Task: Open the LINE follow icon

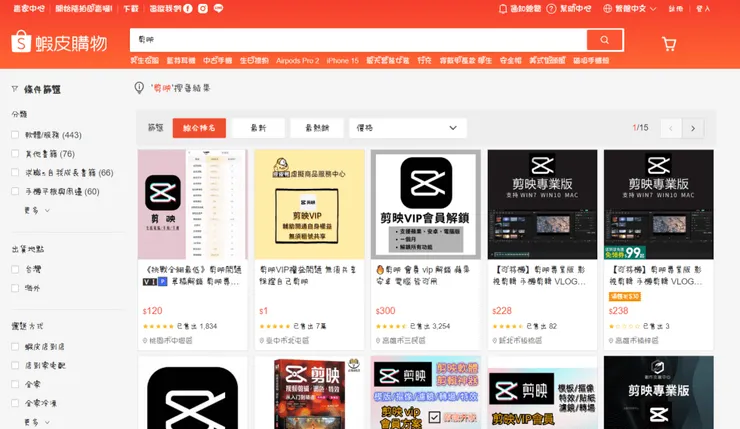Action: [x=218, y=8]
